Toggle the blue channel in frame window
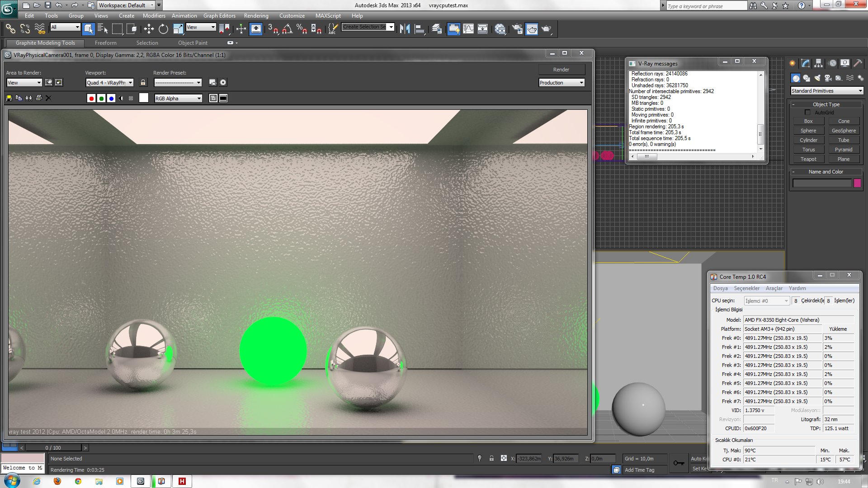The image size is (868, 488). [111, 98]
